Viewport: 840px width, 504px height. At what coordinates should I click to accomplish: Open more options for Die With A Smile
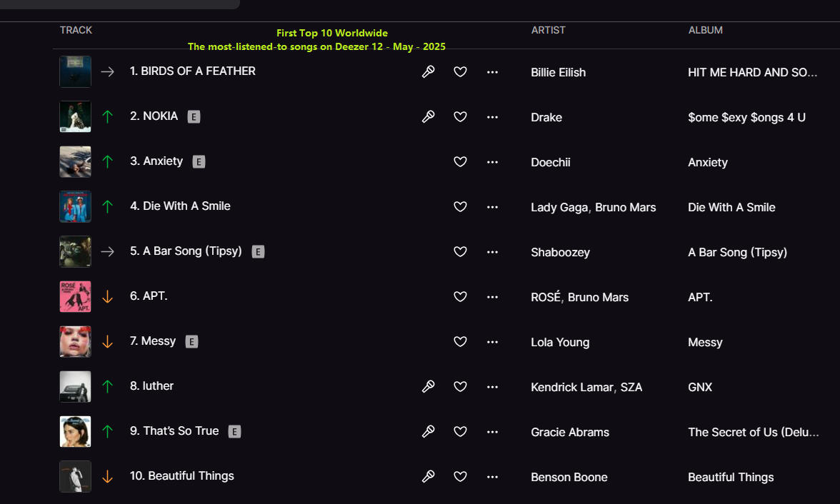coord(492,207)
